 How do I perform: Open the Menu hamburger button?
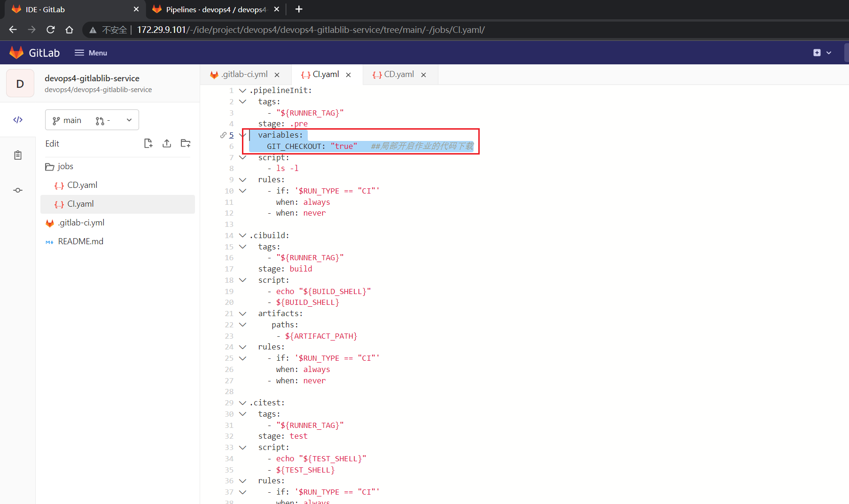(91, 53)
